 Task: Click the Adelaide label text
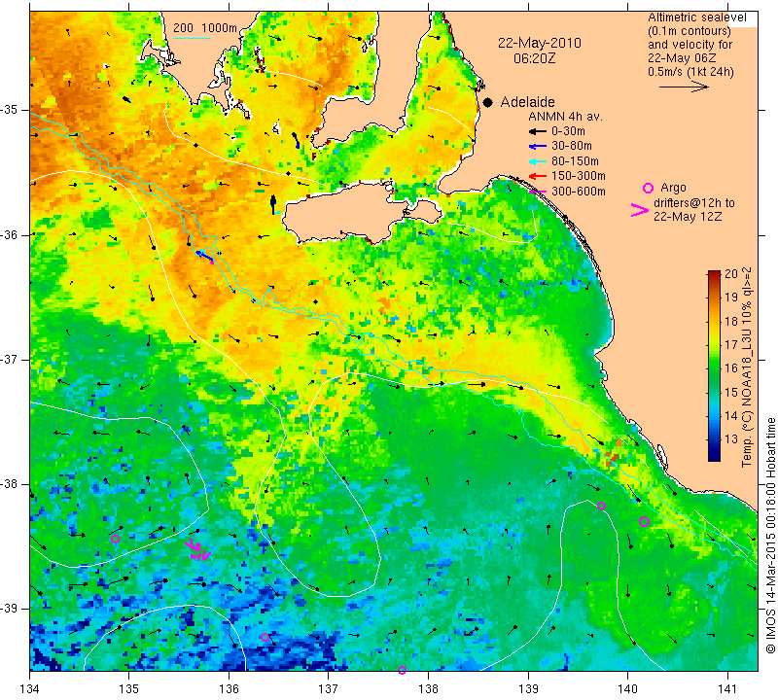pyautogui.click(x=527, y=102)
